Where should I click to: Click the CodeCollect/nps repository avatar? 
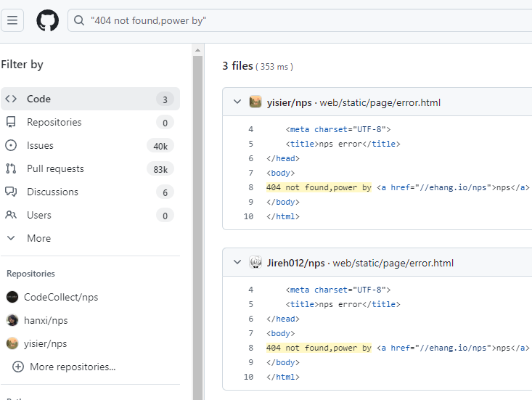point(12,297)
